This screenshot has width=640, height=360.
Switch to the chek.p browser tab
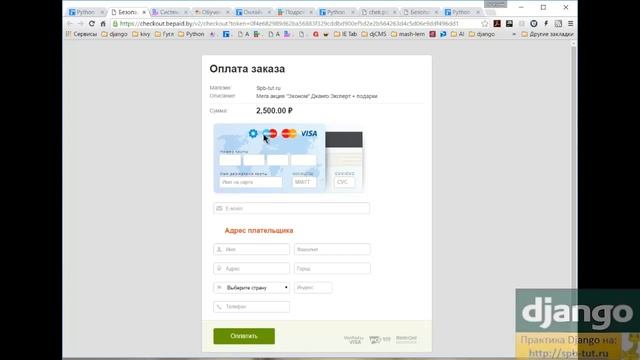tap(378, 12)
